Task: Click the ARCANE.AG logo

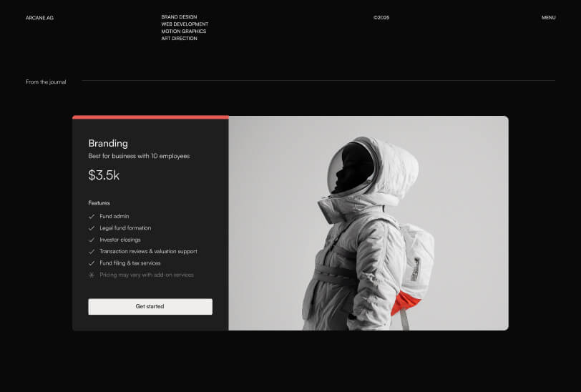Action: (x=39, y=18)
